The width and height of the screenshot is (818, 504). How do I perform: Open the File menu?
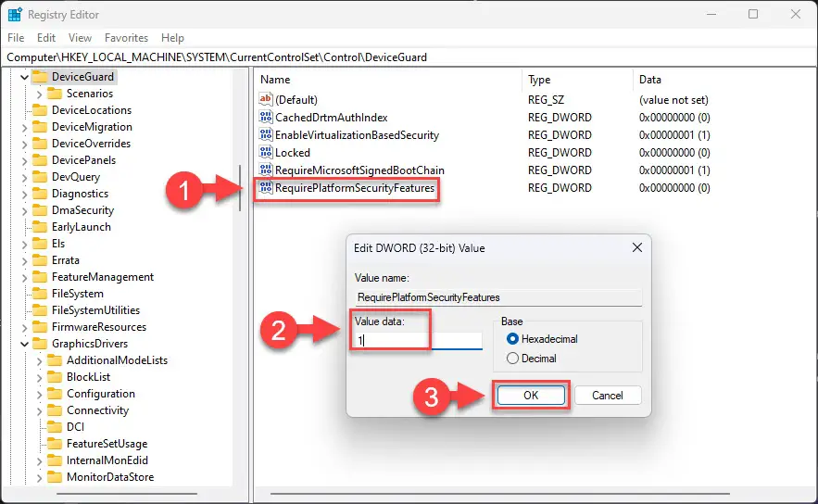(16, 38)
